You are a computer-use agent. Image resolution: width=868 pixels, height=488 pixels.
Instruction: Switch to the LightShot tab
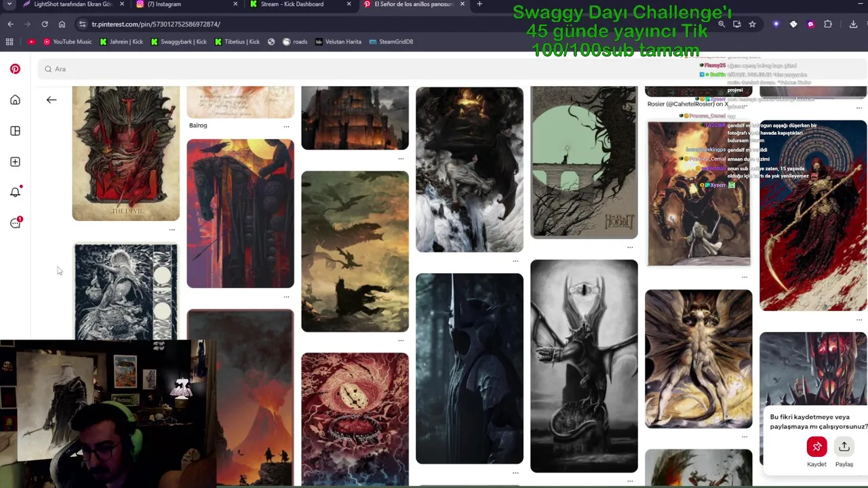[x=73, y=4]
